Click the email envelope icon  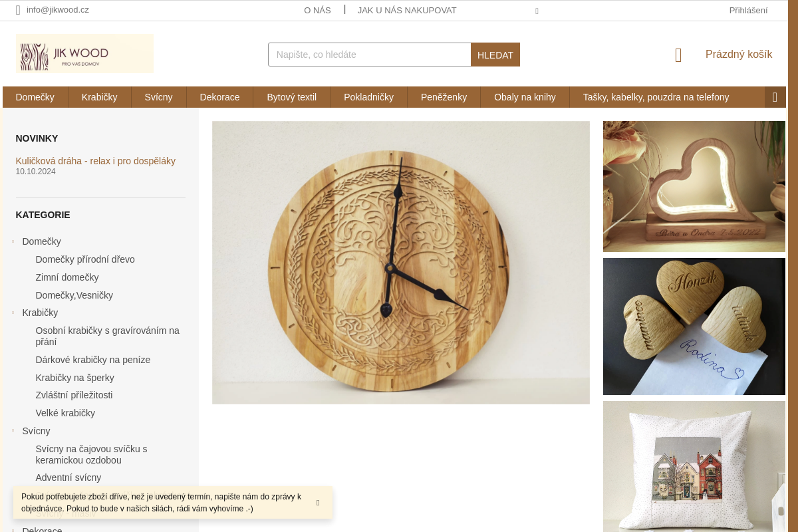pos(18,10)
